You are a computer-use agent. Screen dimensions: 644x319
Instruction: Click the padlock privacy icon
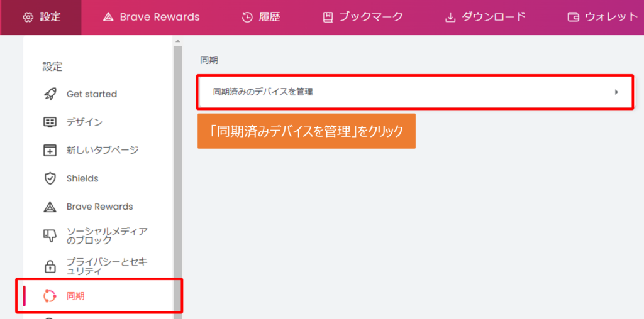(x=50, y=266)
